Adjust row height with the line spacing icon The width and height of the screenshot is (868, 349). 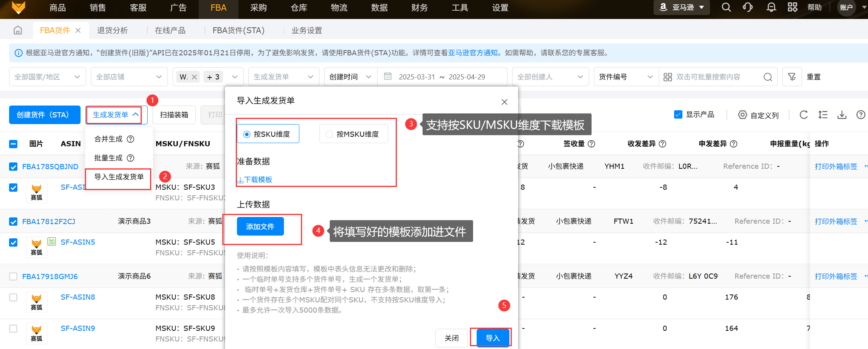point(823,115)
